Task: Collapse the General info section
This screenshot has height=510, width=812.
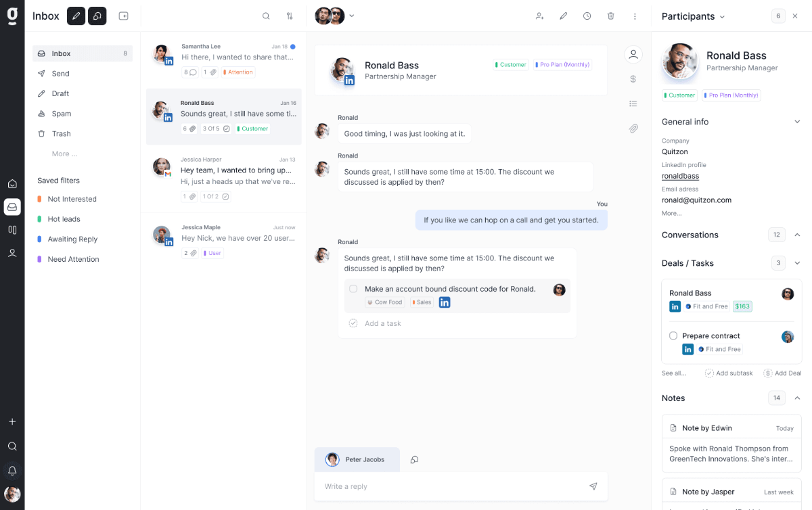Action: 797,122
